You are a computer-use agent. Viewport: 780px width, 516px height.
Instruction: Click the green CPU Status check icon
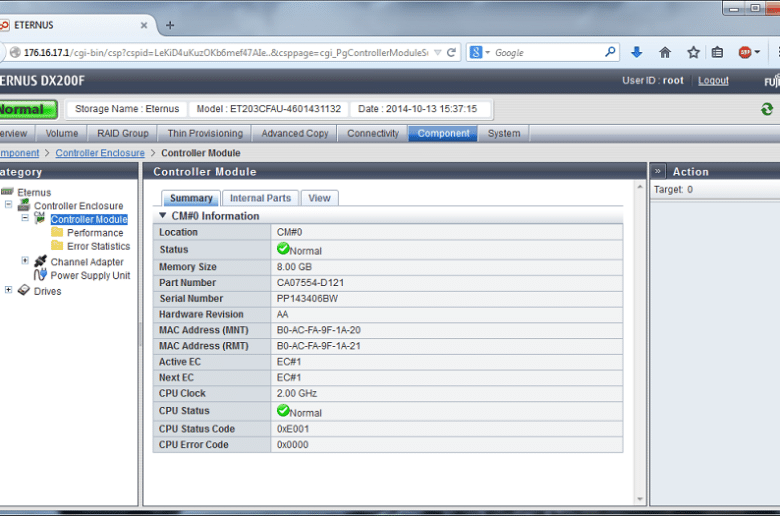[x=283, y=410]
